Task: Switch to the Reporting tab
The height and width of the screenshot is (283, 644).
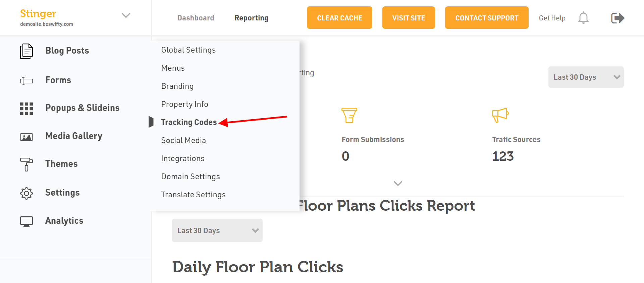Action: pyautogui.click(x=251, y=18)
